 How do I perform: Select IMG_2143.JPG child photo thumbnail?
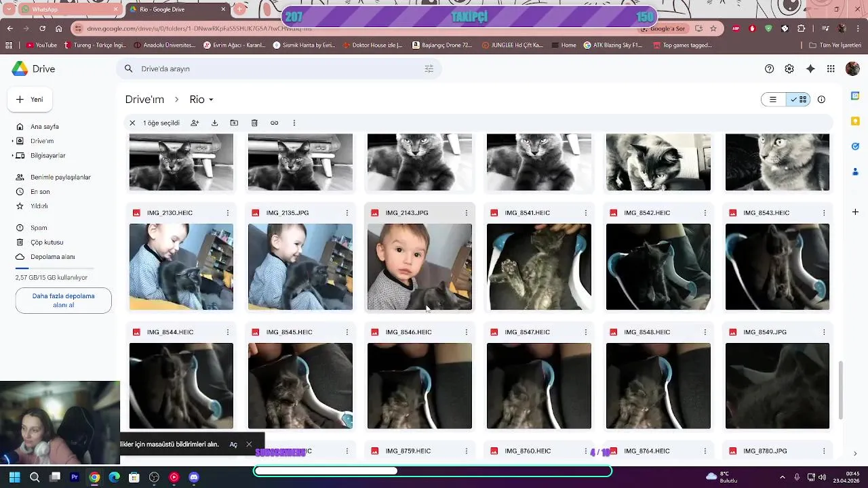point(420,267)
